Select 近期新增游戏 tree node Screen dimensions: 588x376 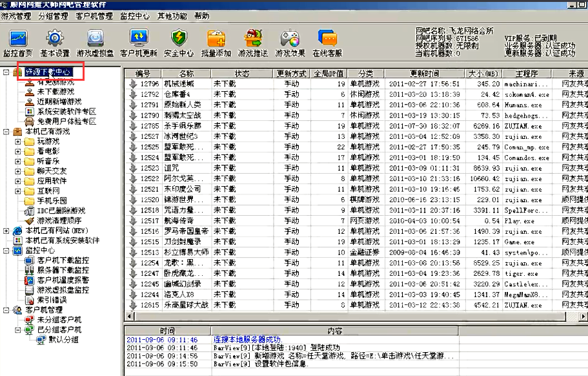59,101
